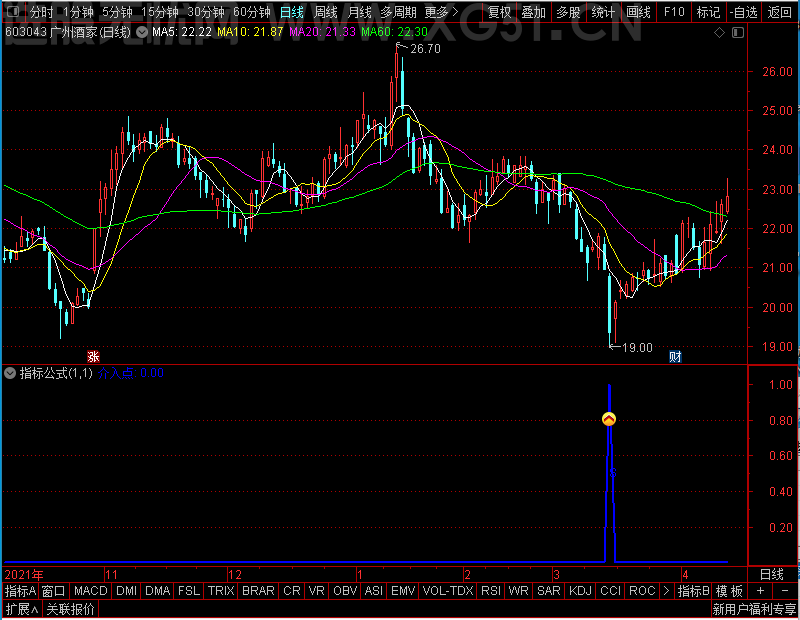Switch sub-chart to VOL-TDX indicator
The height and width of the screenshot is (620, 800).
tap(448, 591)
